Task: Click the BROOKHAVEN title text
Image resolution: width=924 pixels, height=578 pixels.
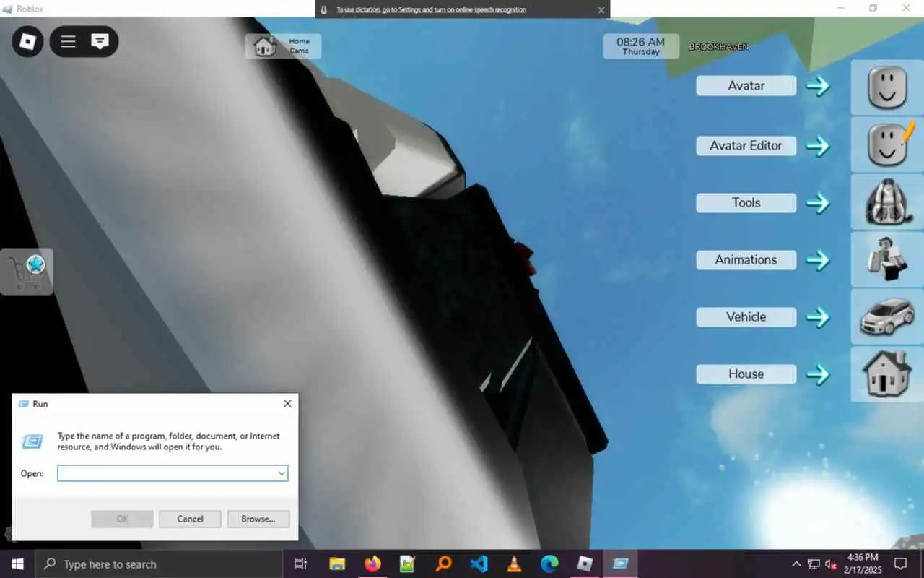Action: (x=718, y=46)
